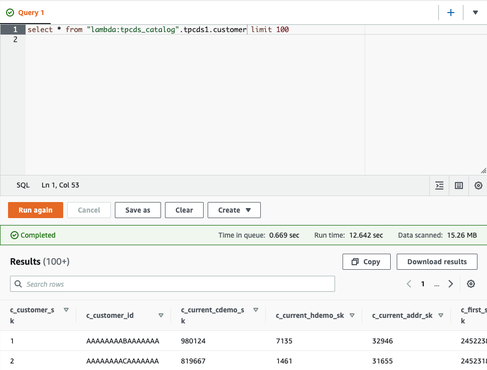Open results table settings gear
This screenshot has height=370, width=487.
[471, 284]
